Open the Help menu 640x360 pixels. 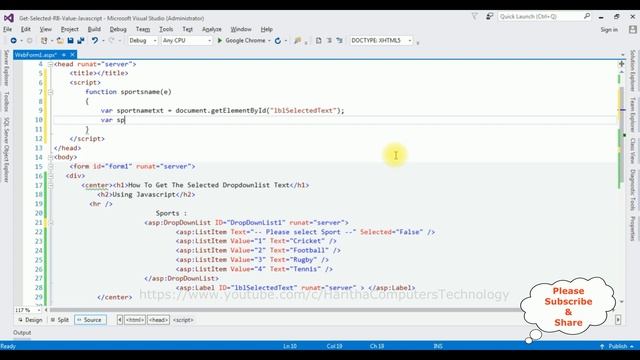[x=267, y=29]
